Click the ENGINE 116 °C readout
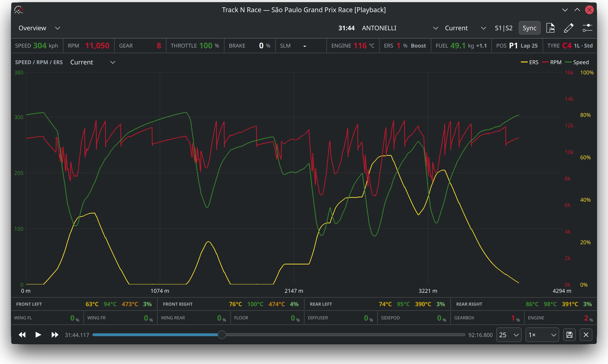608x364 pixels. pyautogui.click(x=353, y=46)
